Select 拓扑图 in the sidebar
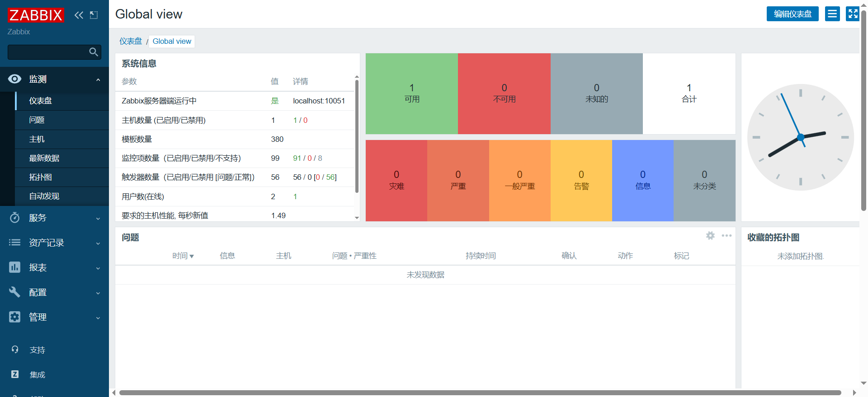 (x=41, y=177)
